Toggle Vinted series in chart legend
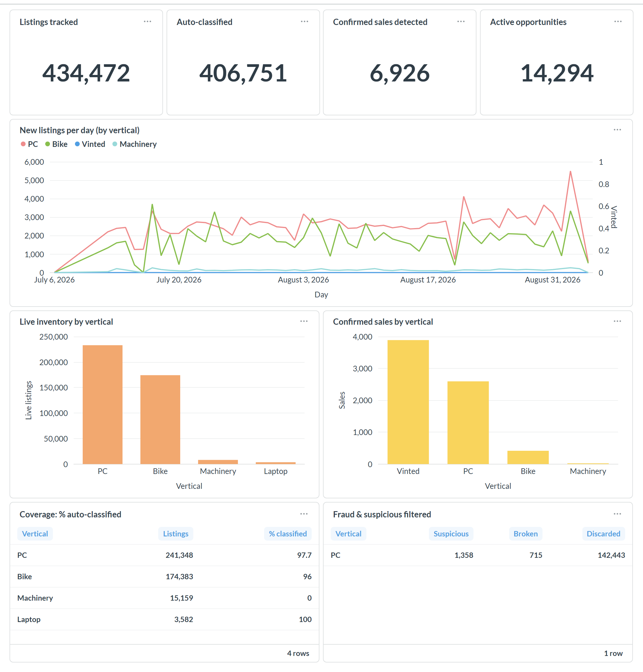 coord(90,144)
